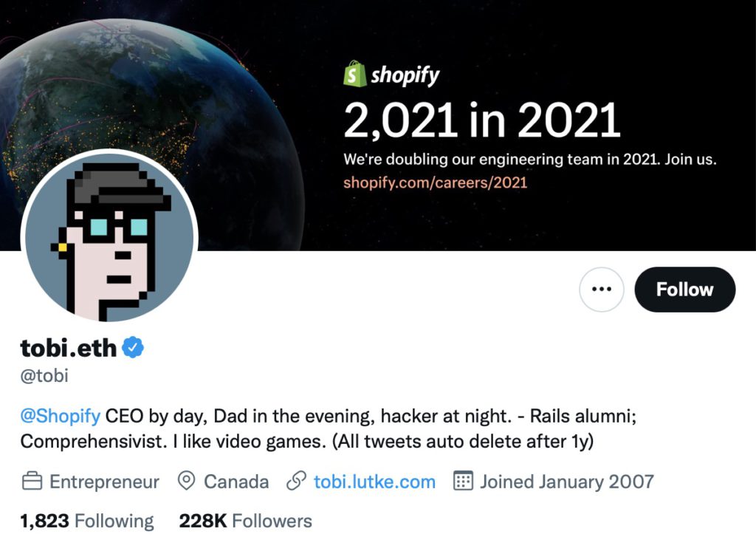The height and width of the screenshot is (540, 756).
Task: Click the tobi.eth display name
Action: click(68, 347)
